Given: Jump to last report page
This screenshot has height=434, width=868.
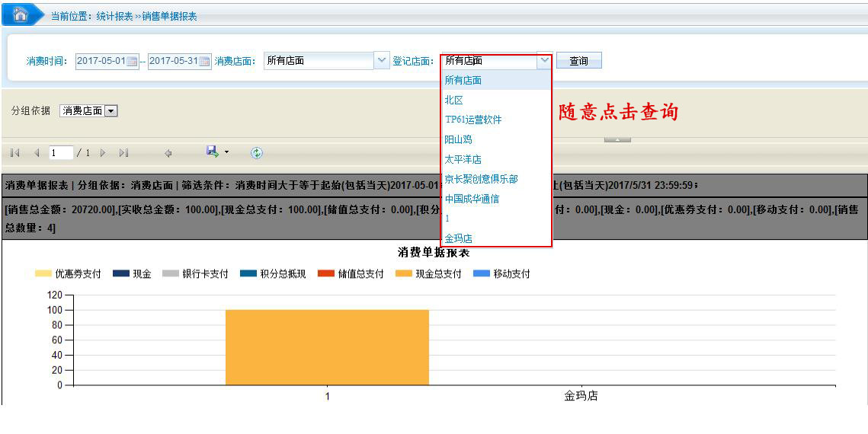Looking at the screenshot, I should pos(123,153).
